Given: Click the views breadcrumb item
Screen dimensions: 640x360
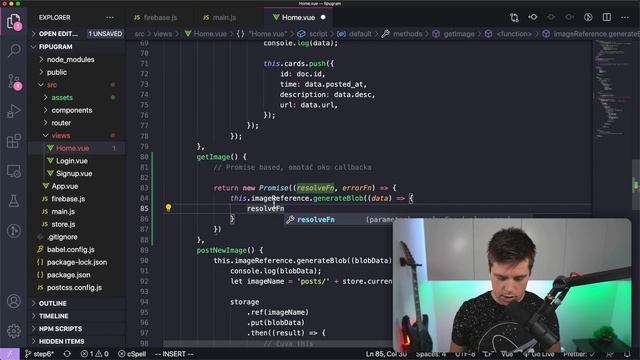Looking at the screenshot, I should (x=162, y=34).
